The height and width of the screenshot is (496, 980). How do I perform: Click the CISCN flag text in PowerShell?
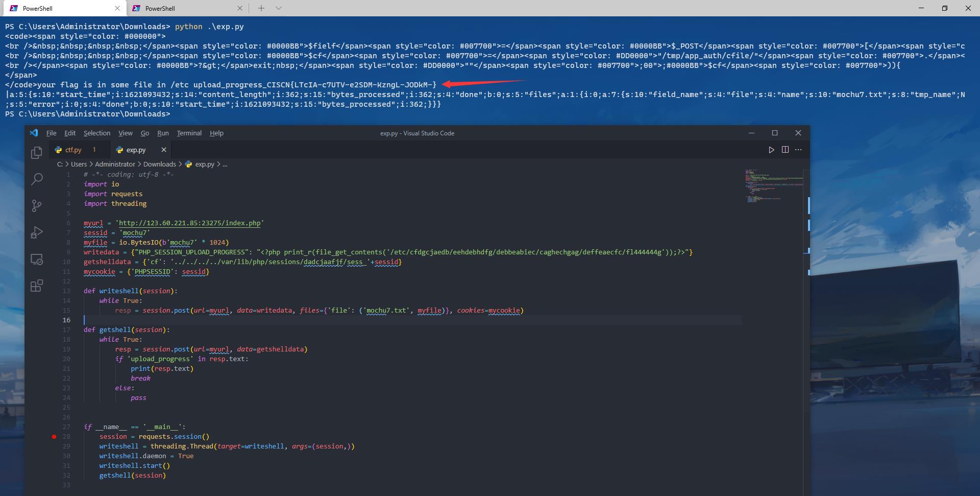click(352, 85)
